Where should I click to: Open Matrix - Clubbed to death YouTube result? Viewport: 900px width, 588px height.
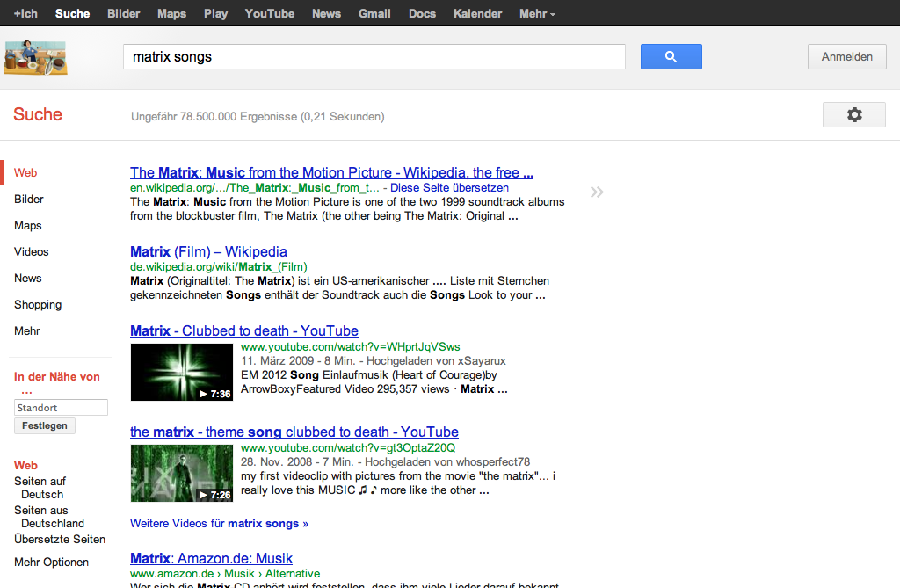point(244,330)
